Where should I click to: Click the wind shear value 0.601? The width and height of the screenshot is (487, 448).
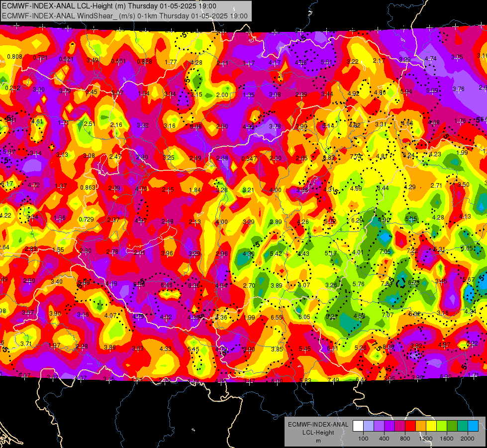point(118,61)
